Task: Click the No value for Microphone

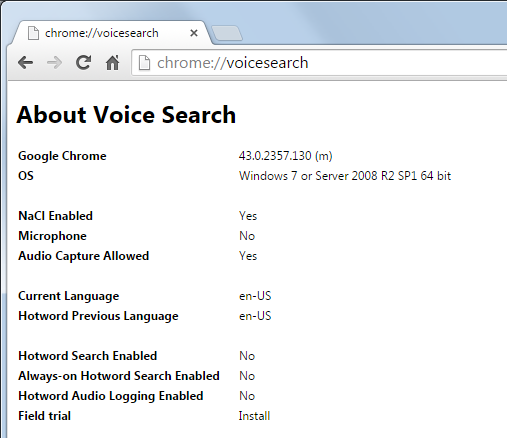Action: click(247, 236)
